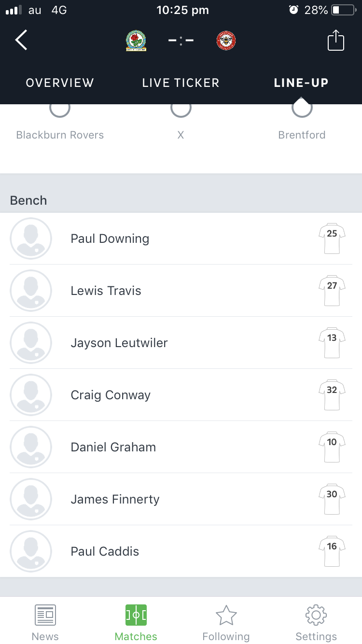Tap the number 25 jersey icon

[x=332, y=238]
